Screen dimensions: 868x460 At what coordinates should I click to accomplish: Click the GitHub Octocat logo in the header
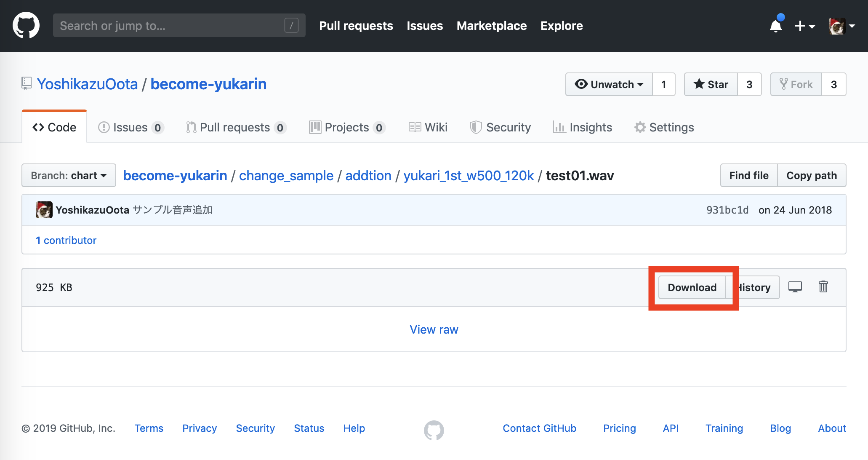26,26
